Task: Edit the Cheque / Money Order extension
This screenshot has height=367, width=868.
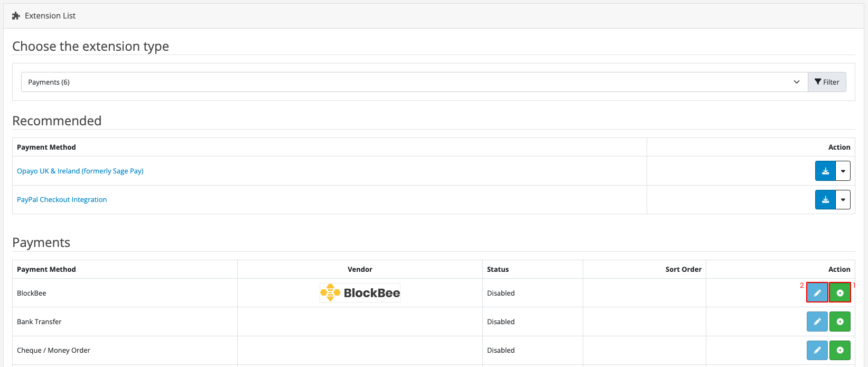Action: click(x=817, y=350)
